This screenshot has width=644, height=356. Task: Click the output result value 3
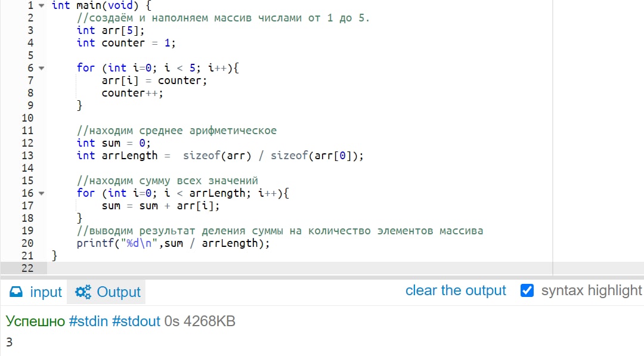point(9,342)
